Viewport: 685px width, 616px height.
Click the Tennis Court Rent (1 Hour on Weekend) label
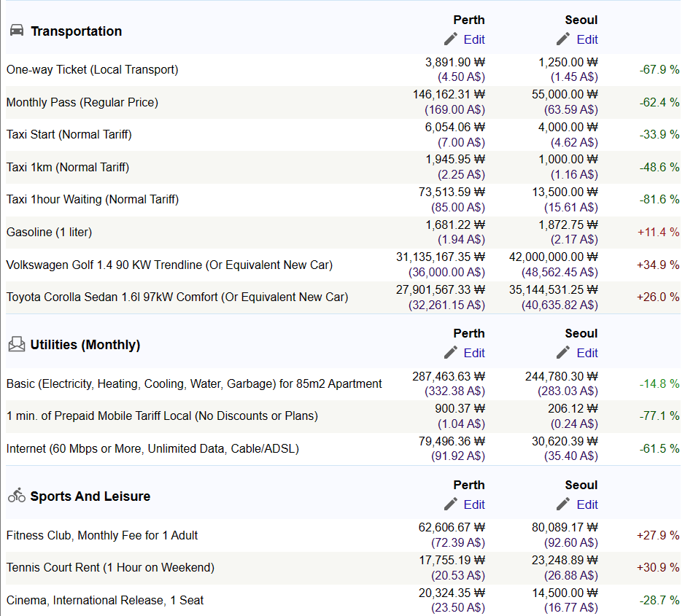pos(111,568)
